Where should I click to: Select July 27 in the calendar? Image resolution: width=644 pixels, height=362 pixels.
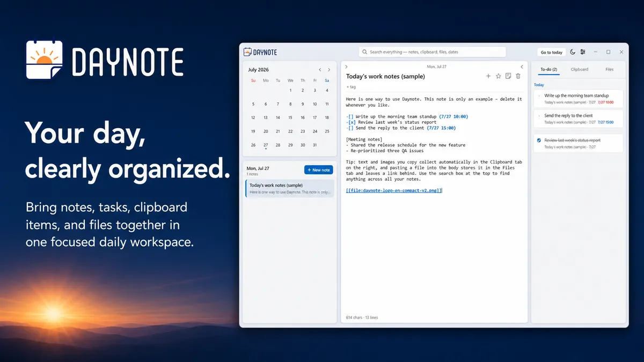coord(266,145)
